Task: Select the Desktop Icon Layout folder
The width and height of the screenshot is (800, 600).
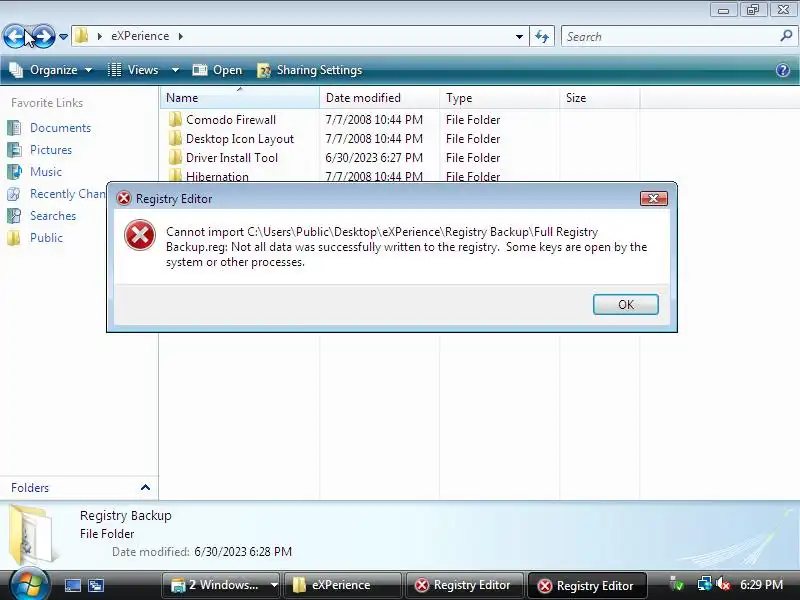Action: (240, 139)
